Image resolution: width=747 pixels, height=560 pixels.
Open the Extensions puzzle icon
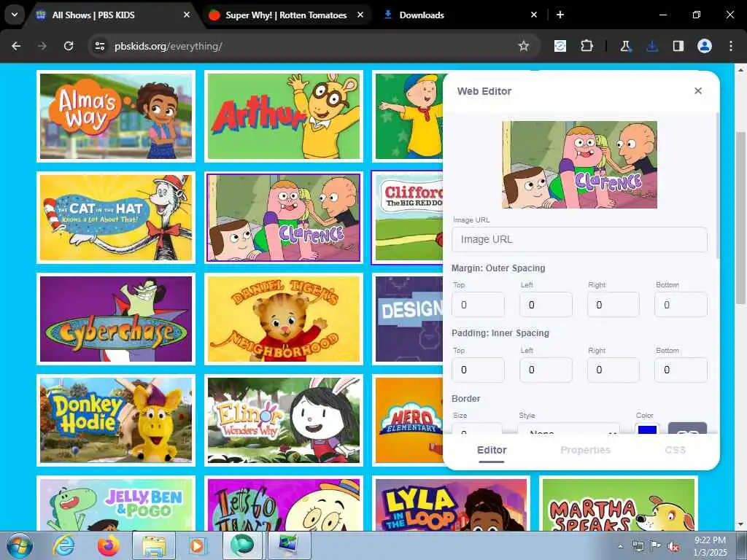(587, 46)
